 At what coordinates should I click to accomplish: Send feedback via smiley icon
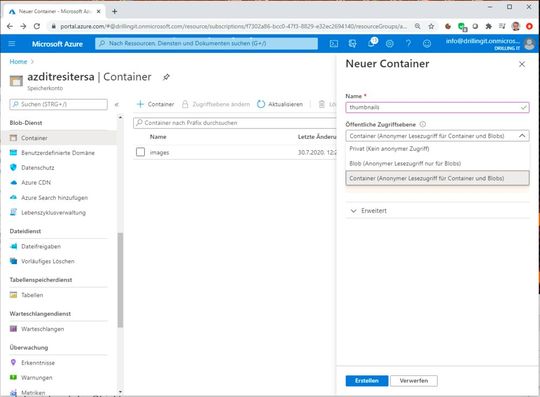(427, 44)
